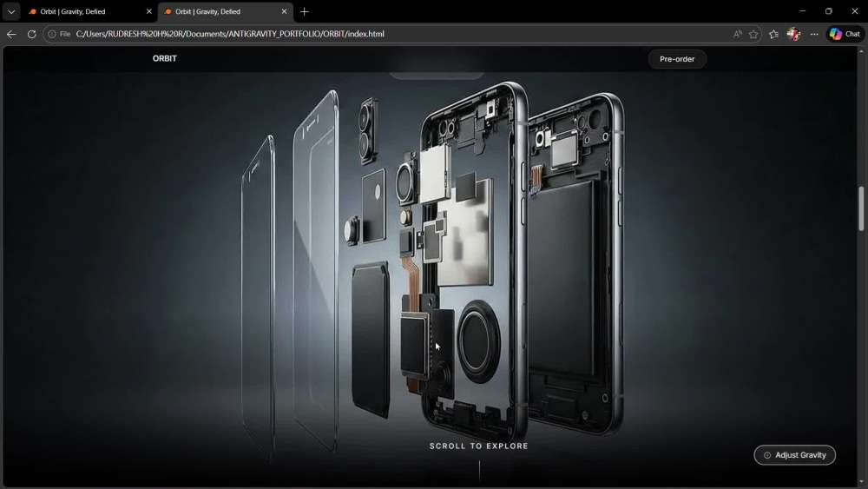Screen dimensions: 868x489
Task: Restore down the browser window
Action: [829, 11]
